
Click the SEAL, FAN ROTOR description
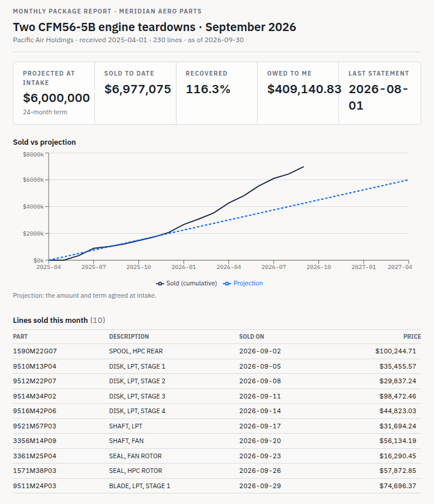pyautogui.click(x=135, y=456)
